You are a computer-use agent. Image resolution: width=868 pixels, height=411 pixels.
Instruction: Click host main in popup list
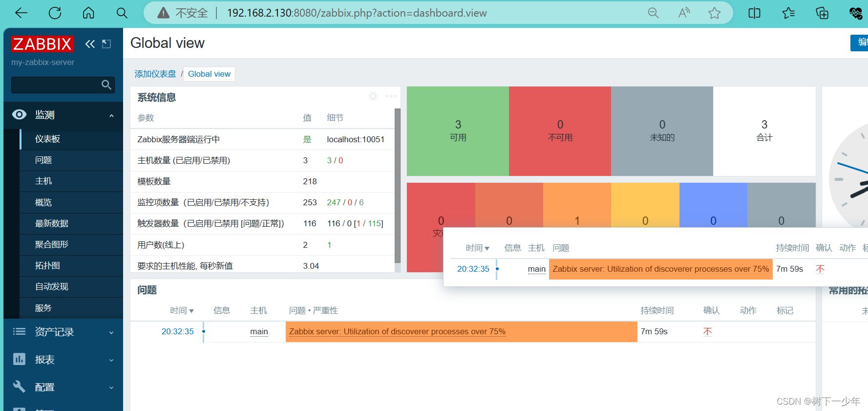coord(536,269)
